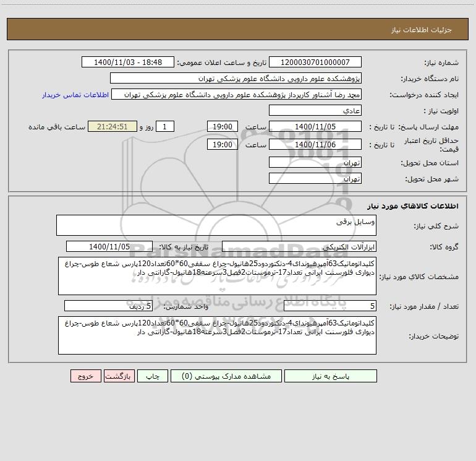Click the goods group field 'ابزارآلات الکتریکی'
Image resolution: width=476 pixels, height=461 pixels.
(299, 246)
